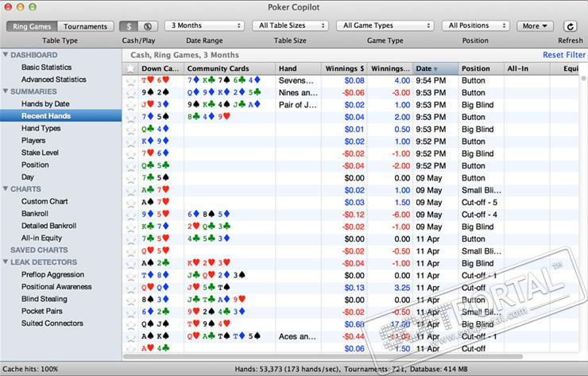Select the dollar cash money toggle
Screen dimensions: 588x376
[x=129, y=26]
